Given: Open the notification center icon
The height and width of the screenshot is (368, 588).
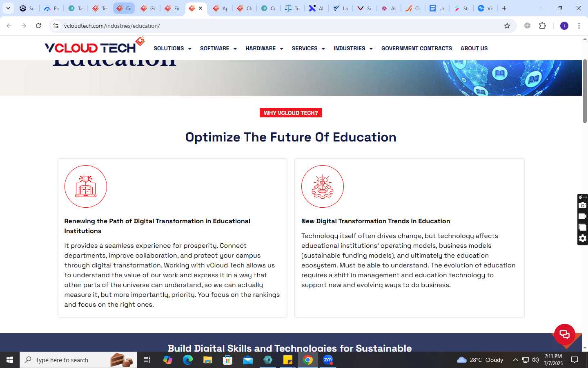Looking at the screenshot, I should pyautogui.click(x=575, y=360).
